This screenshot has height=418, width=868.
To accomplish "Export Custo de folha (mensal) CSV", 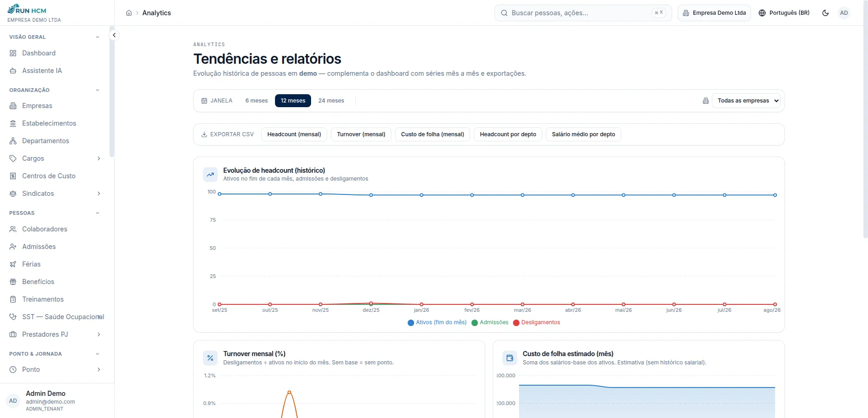I will point(433,134).
